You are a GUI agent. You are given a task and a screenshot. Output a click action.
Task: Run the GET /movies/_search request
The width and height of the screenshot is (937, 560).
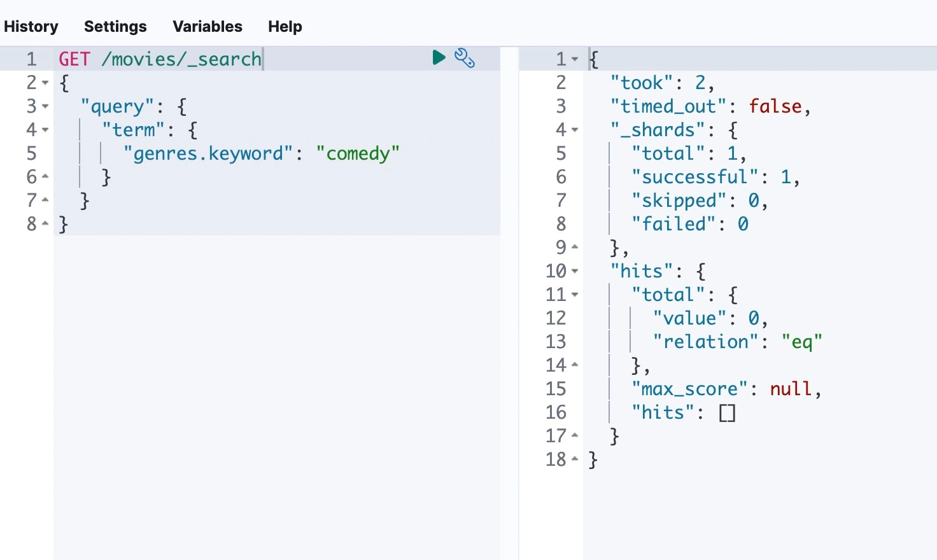[439, 58]
